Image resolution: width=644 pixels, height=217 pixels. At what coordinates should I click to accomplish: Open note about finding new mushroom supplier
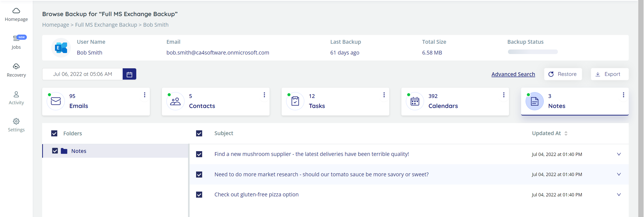tap(312, 154)
